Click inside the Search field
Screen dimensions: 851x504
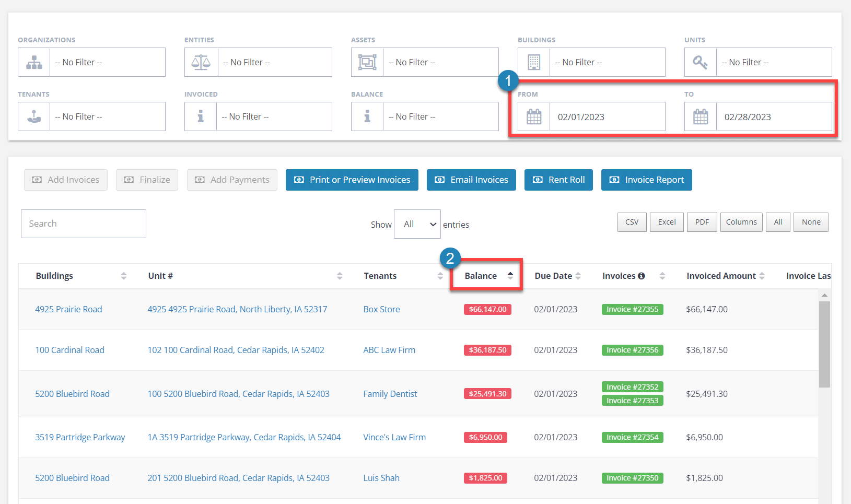83,224
